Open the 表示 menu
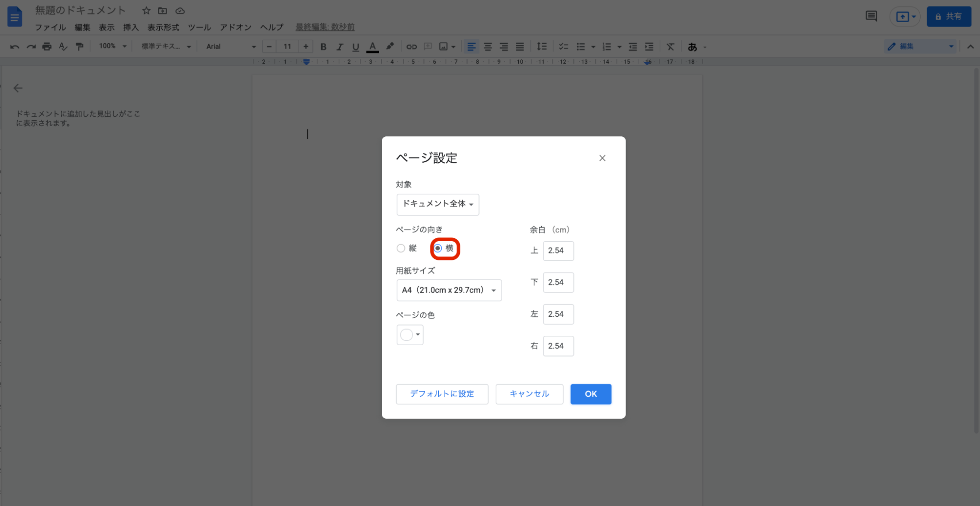Image resolution: width=980 pixels, height=506 pixels. pyautogui.click(x=106, y=27)
